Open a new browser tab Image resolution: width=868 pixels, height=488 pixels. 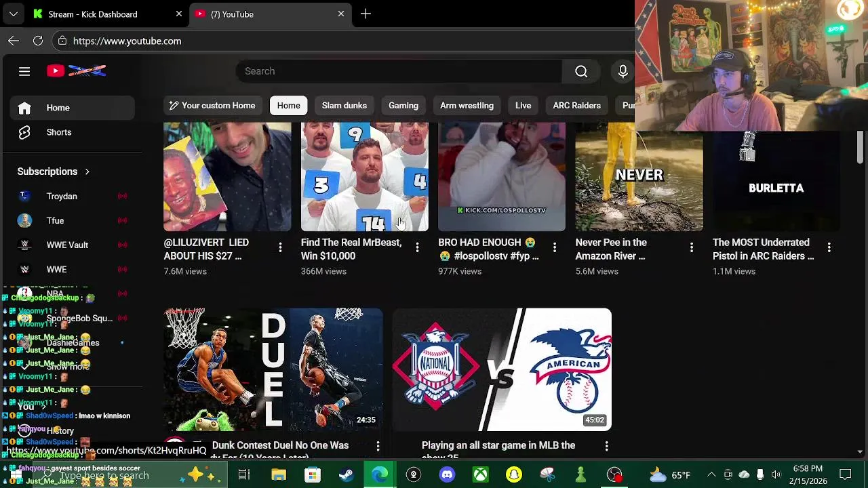click(x=366, y=14)
